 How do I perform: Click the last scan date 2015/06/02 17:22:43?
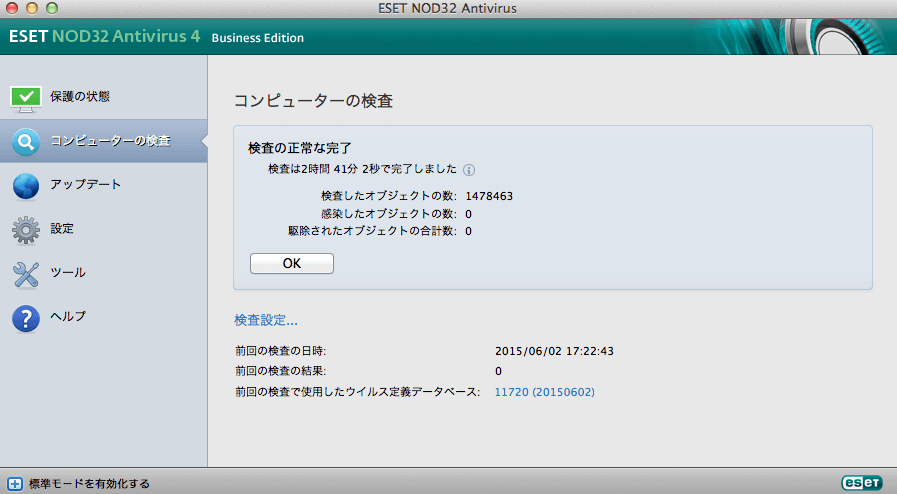[x=554, y=351]
